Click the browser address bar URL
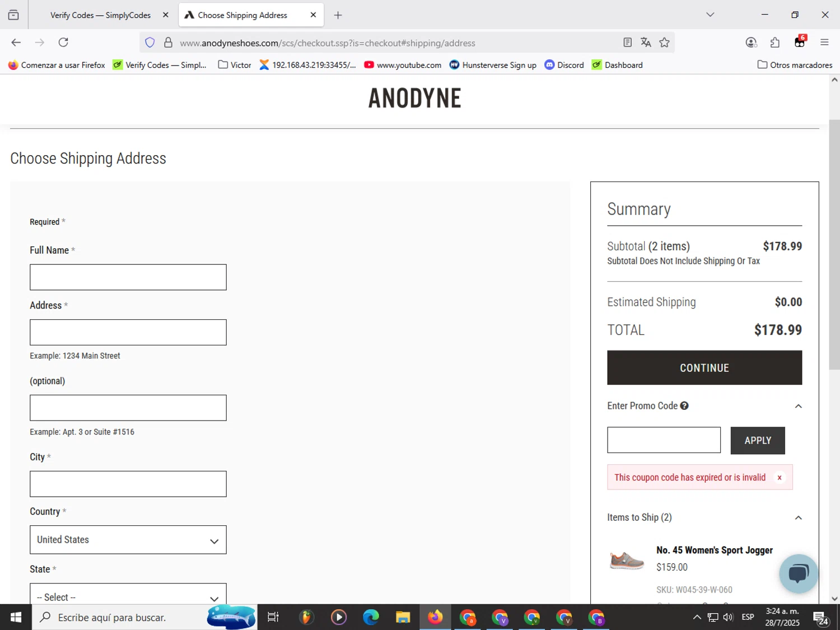The height and width of the screenshot is (630, 840). click(328, 43)
